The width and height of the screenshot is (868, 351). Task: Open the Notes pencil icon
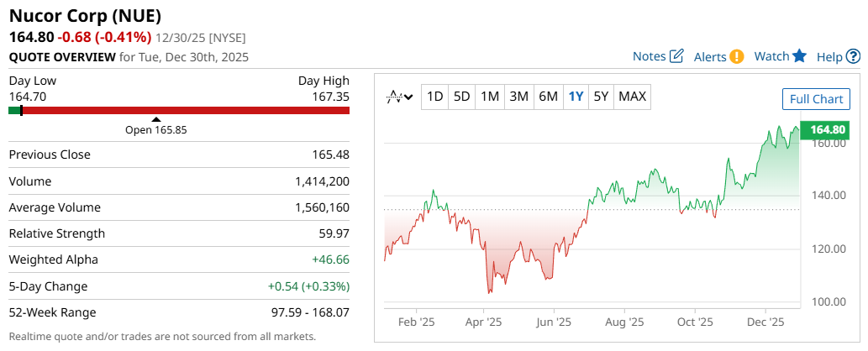tap(676, 56)
